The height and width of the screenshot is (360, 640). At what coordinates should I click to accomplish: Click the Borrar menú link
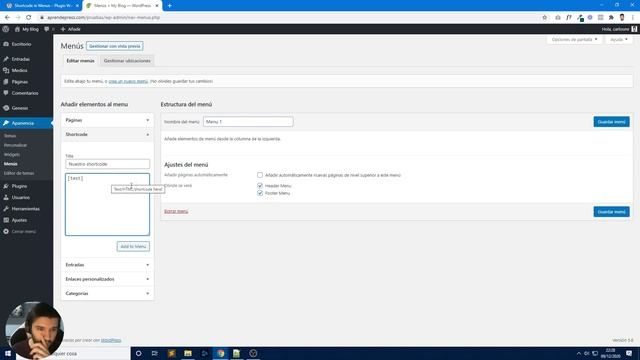pos(176,211)
